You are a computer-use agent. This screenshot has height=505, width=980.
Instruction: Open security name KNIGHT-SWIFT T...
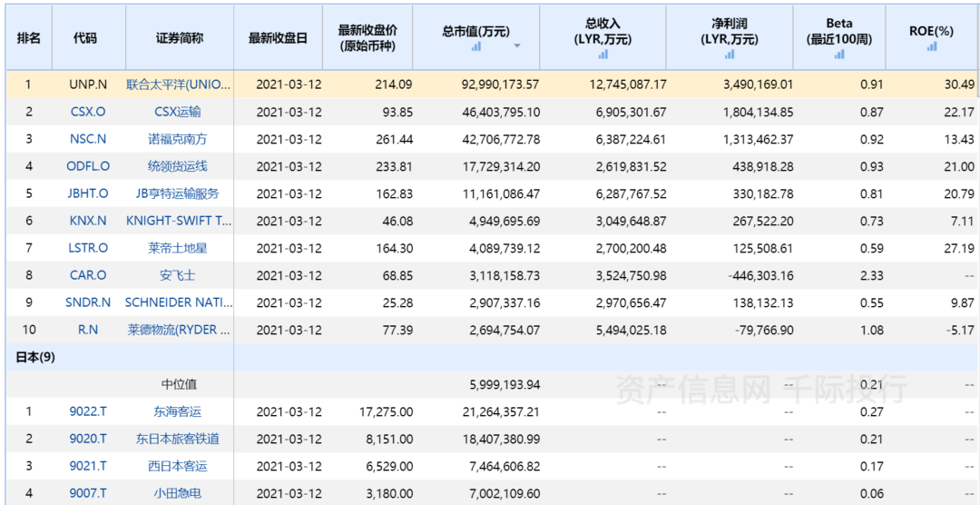tap(180, 221)
